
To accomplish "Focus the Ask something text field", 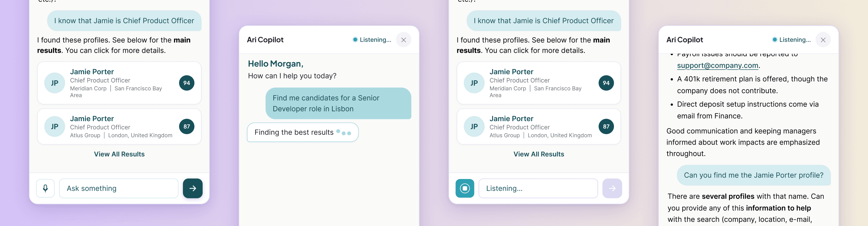I will coord(119,188).
